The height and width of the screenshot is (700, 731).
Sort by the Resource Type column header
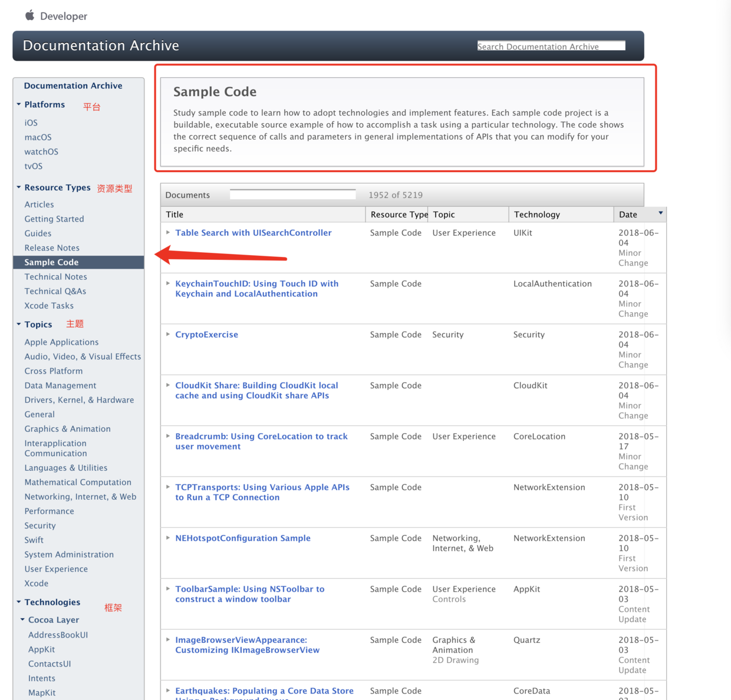click(397, 214)
